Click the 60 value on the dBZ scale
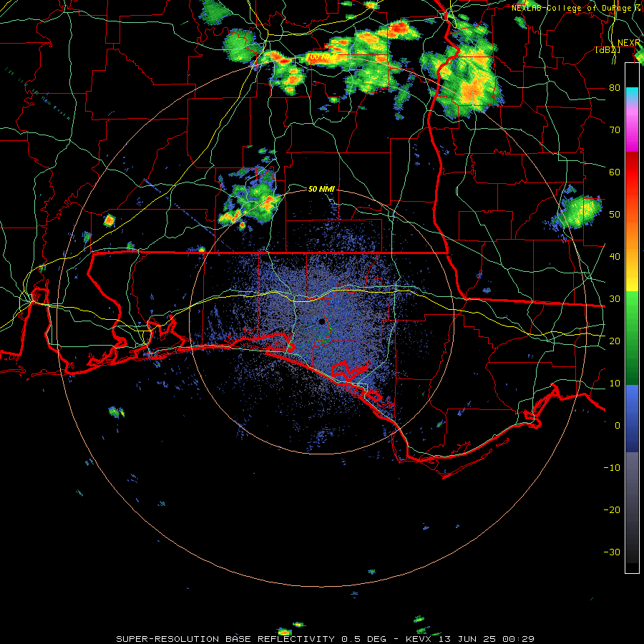644x644 pixels. pyautogui.click(x=615, y=172)
